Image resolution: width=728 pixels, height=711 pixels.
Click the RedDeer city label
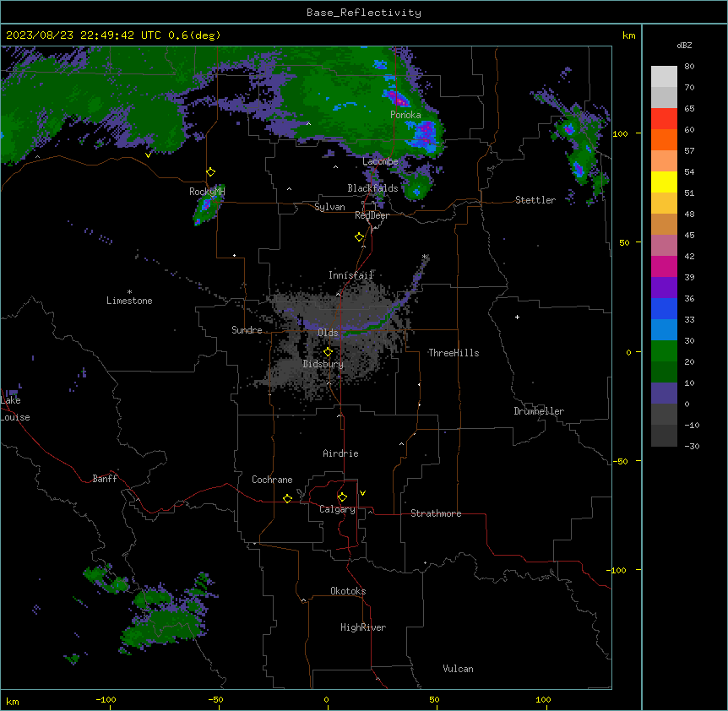click(372, 215)
